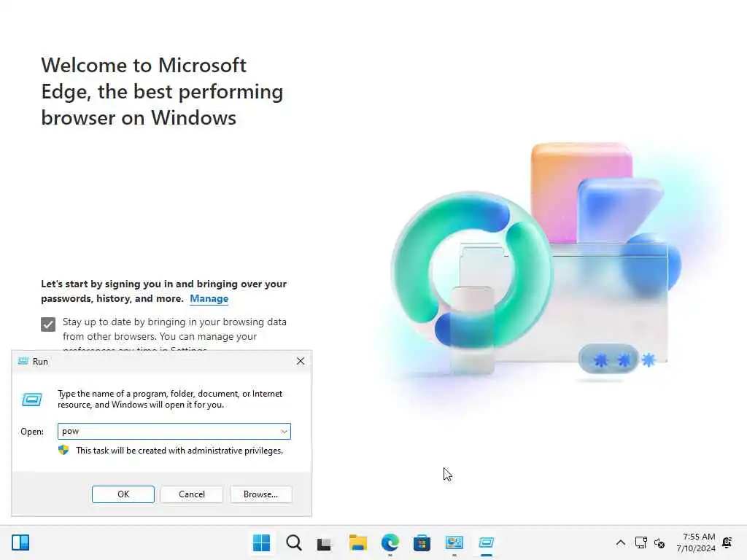Click the administrative privileges shield icon

click(x=63, y=450)
